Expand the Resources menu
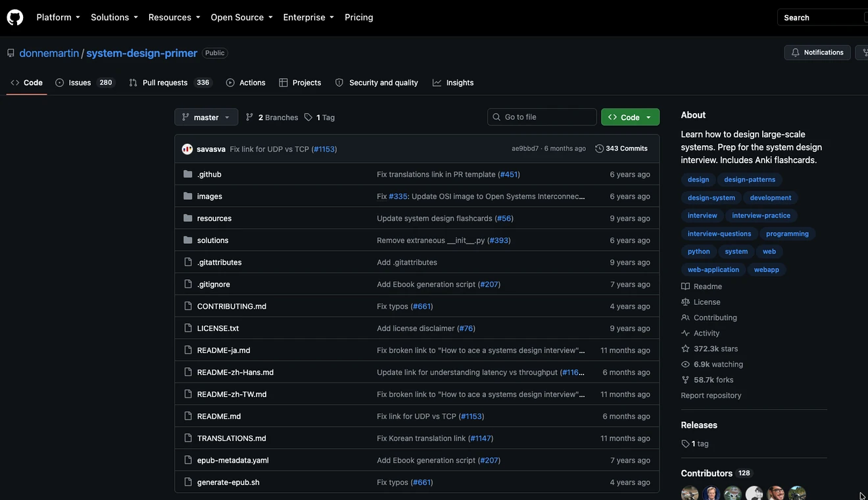The height and width of the screenshot is (500, 868). (174, 17)
